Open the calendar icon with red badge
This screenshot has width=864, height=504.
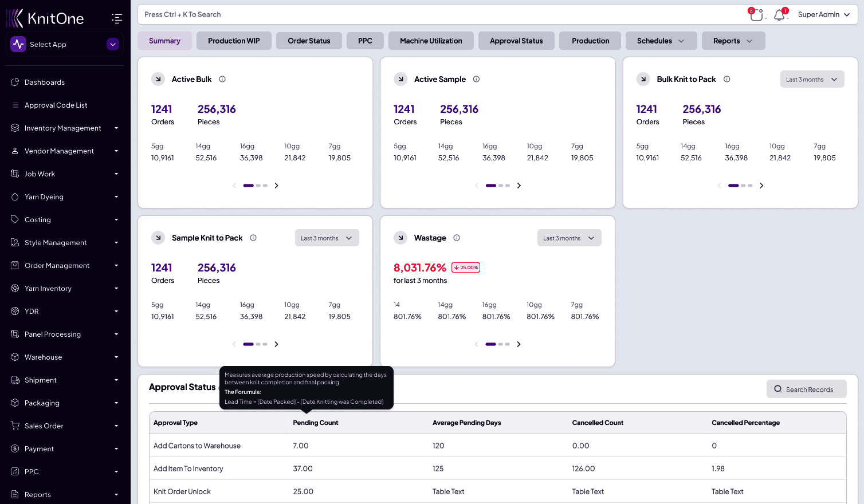tap(756, 15)
